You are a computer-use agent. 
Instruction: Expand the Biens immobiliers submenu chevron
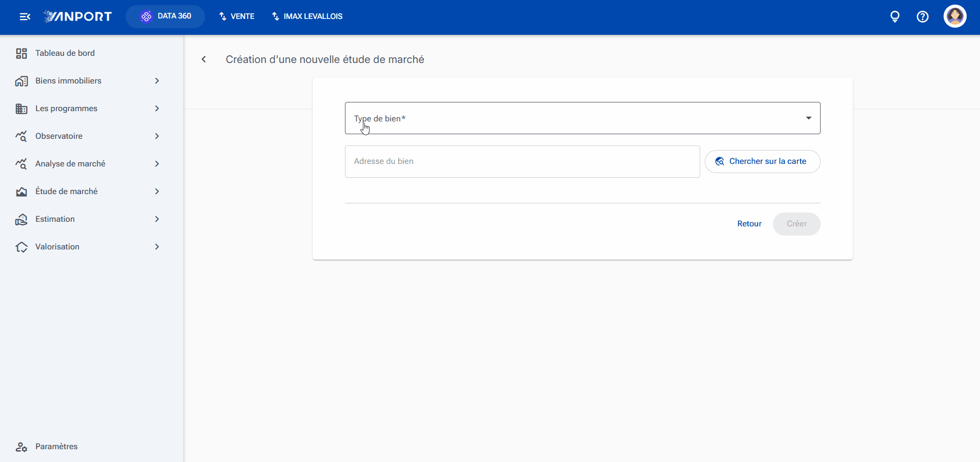point(157,81)
